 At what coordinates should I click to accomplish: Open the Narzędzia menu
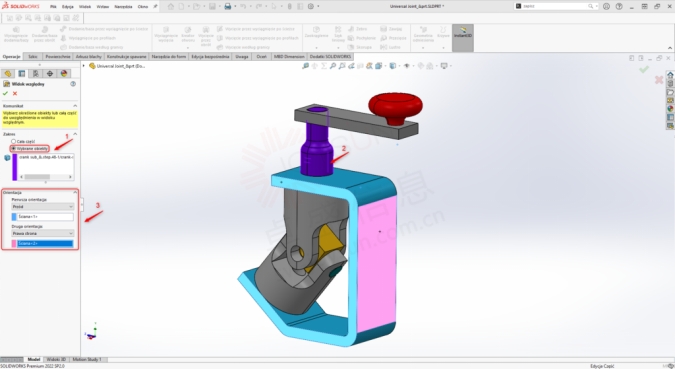click(x=123, y=6)
